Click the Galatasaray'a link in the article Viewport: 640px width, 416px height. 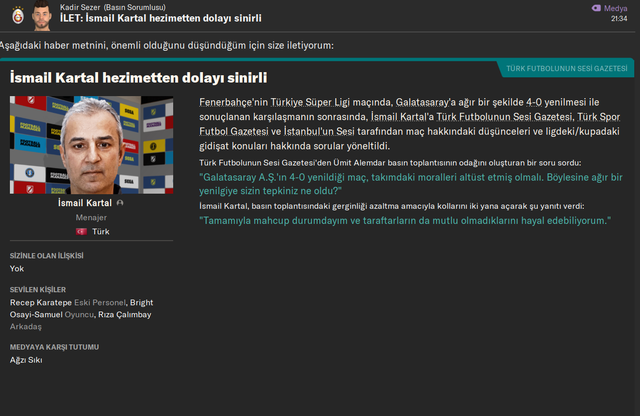click(x=426, y=102)
